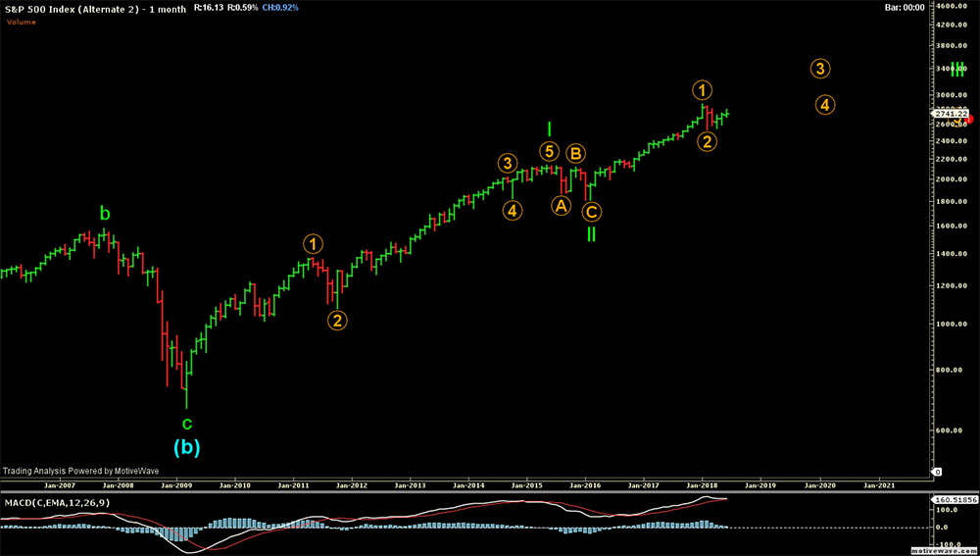Select the circled A wave label
The height and width of the screenshot is (556, 980).
click(561, 205)
